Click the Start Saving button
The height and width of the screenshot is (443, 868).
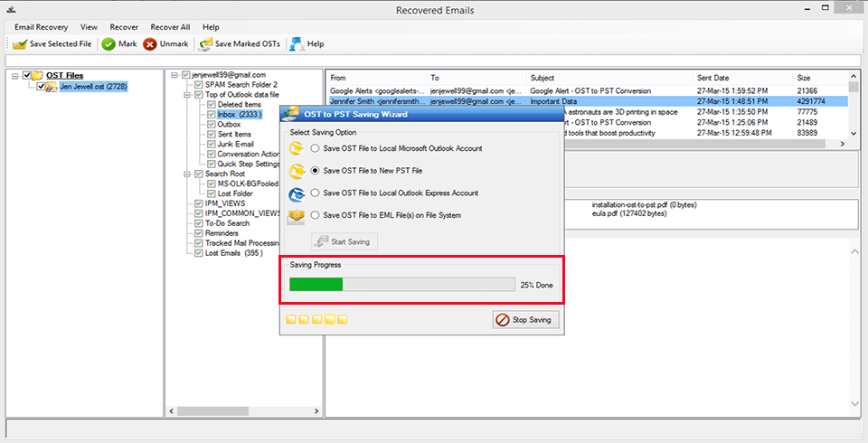point(344,241)
